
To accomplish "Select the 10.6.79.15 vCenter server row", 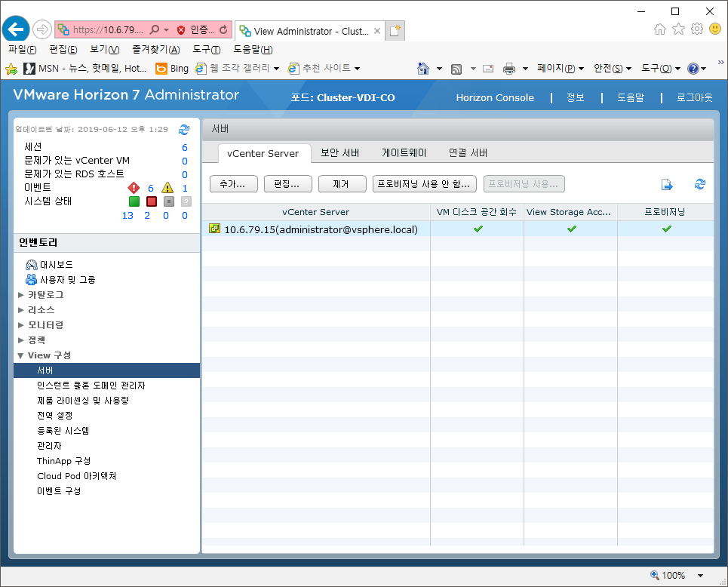I will coord(457,229).
